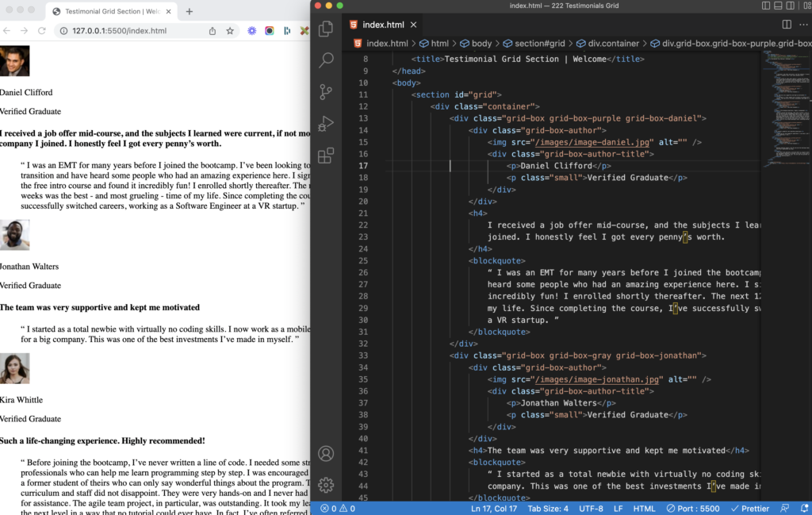Click the red-green X extension icon

click(x=304, y=31)
